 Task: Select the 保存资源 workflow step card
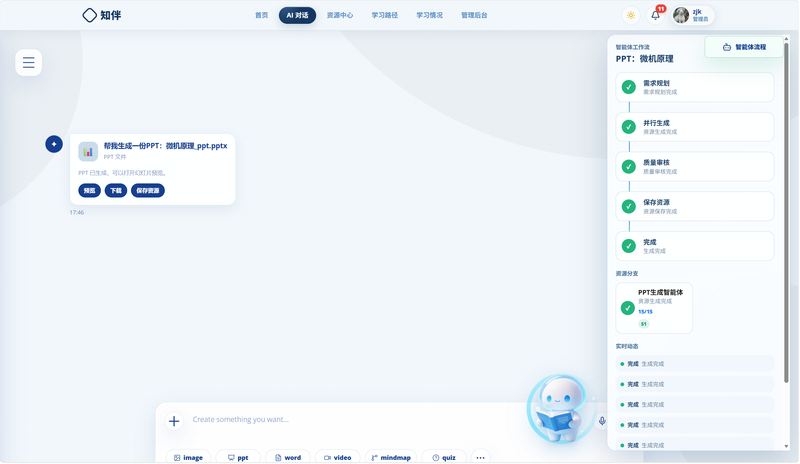tap(695, 206)
